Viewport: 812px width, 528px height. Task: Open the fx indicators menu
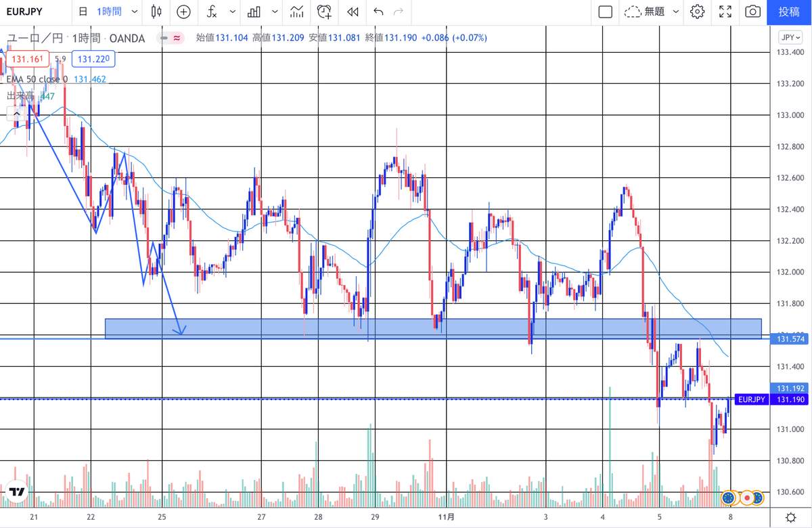(x=212, y=12)
